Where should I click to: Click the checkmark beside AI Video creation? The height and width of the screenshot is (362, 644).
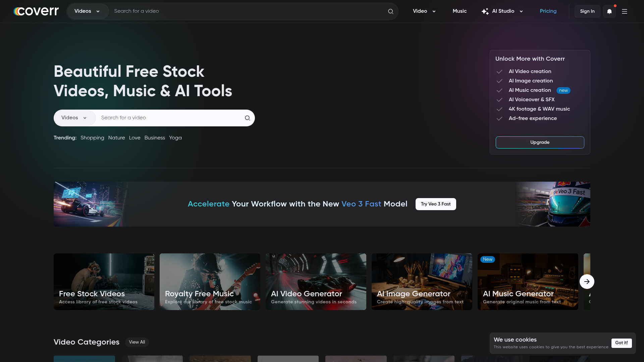point(499,72)
